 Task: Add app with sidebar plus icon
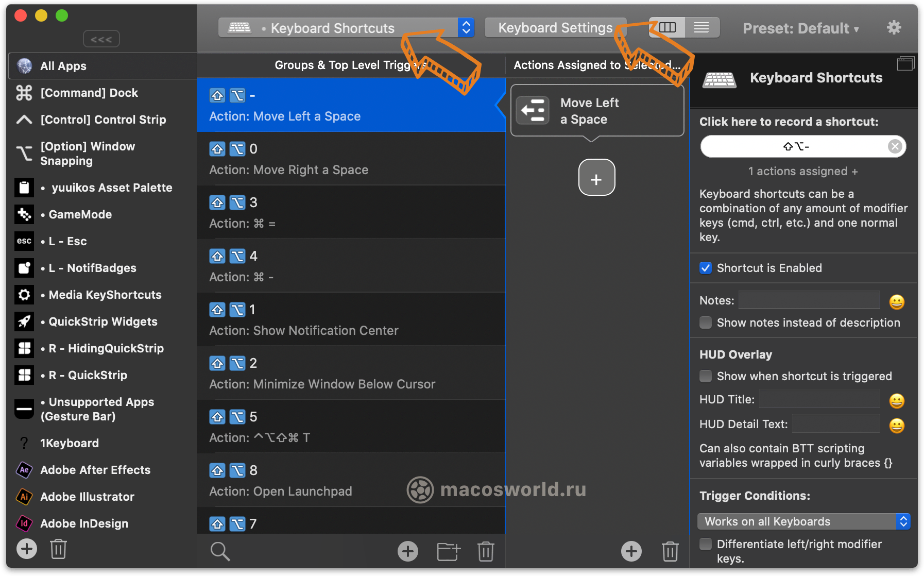(27, 549)
